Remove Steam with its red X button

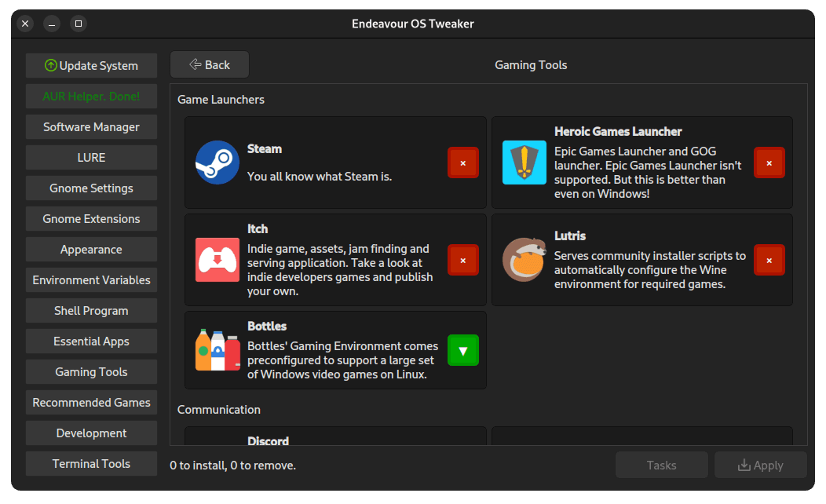pos(463,163)
